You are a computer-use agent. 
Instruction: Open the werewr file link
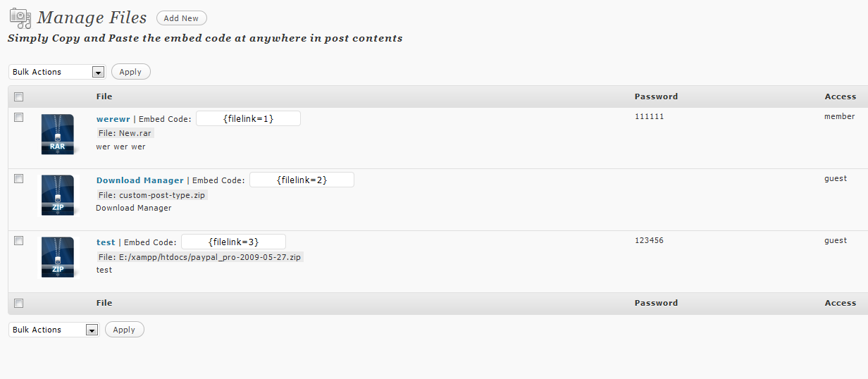(113, 119)
